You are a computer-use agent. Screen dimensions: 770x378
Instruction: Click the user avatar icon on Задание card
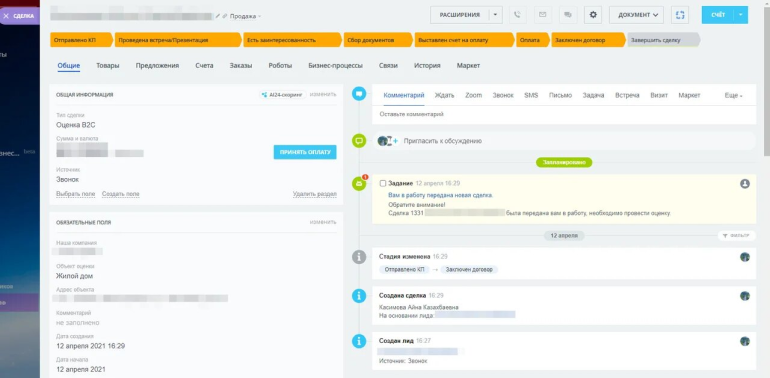point(745,184)
